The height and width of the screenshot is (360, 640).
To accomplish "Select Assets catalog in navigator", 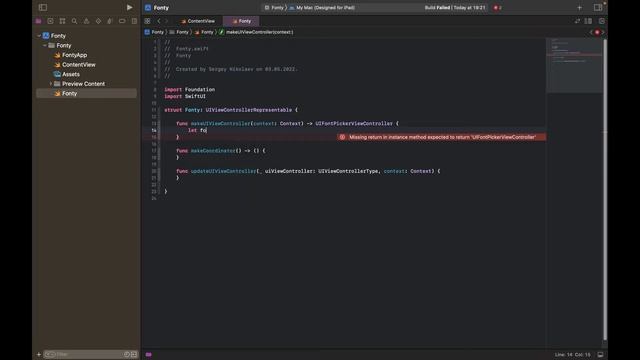I will coord(67,74).
